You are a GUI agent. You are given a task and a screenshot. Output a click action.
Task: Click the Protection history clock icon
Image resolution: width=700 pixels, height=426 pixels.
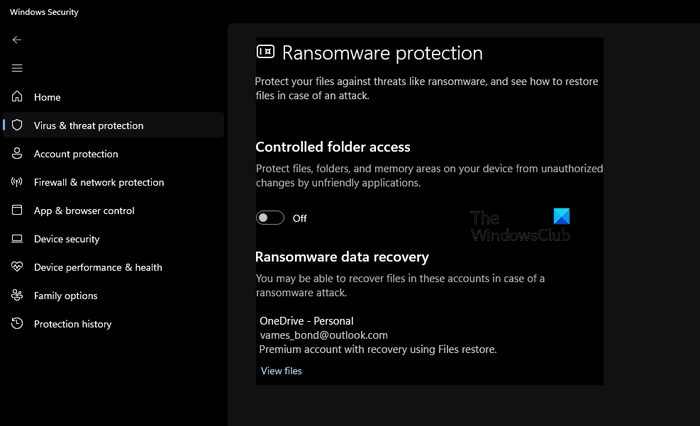tap(16, 324)
